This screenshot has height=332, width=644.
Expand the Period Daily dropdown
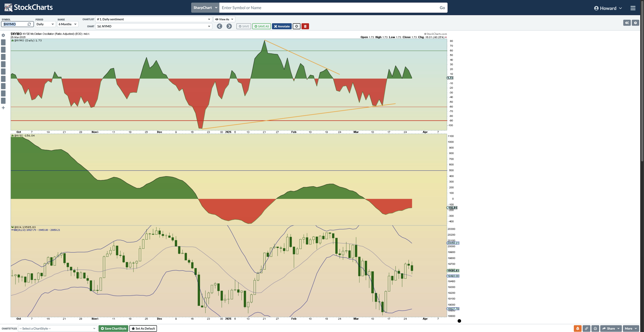click(x=45, y=24)
